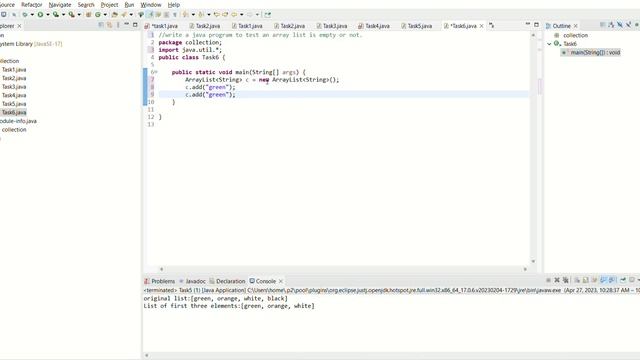Close the Outline view
Viewport: 640px width, 360px height.
click(x=576, y=26)
